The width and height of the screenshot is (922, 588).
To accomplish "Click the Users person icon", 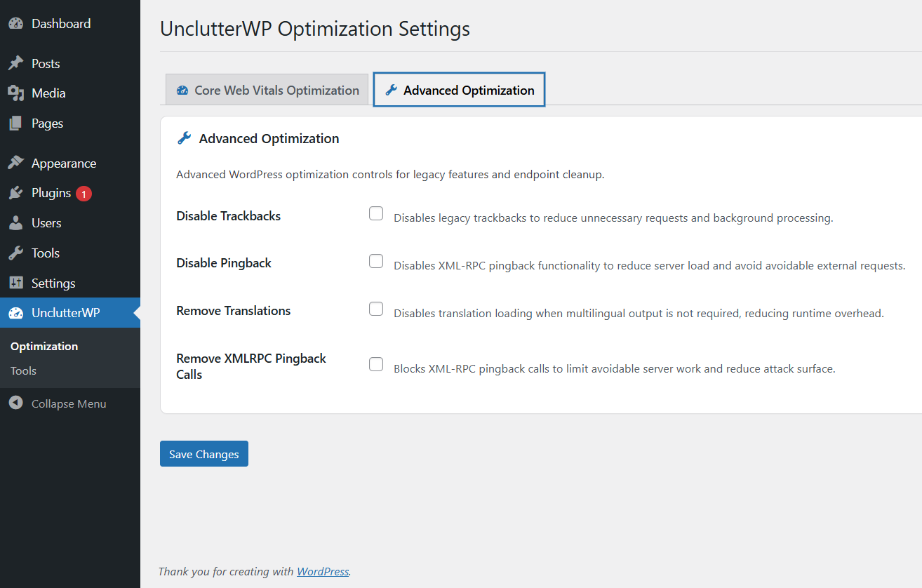I will click(x=15, y=223).
